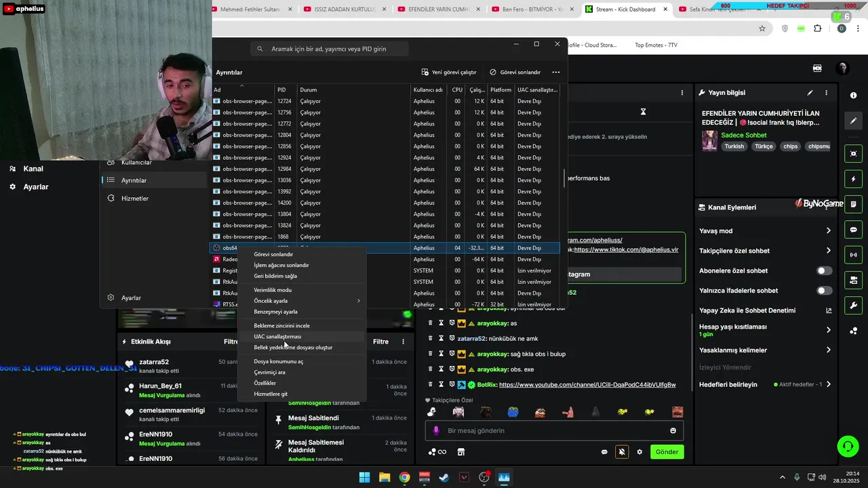Delete arayokkay 'obs. exe' message trash icon

point(430,369)
